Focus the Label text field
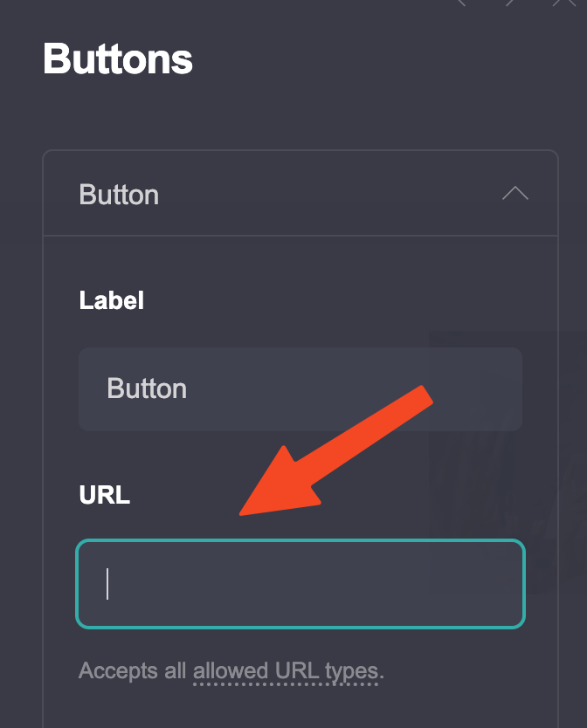The width and height of the screenshot is (587, 728). click(x=300, y=388)
